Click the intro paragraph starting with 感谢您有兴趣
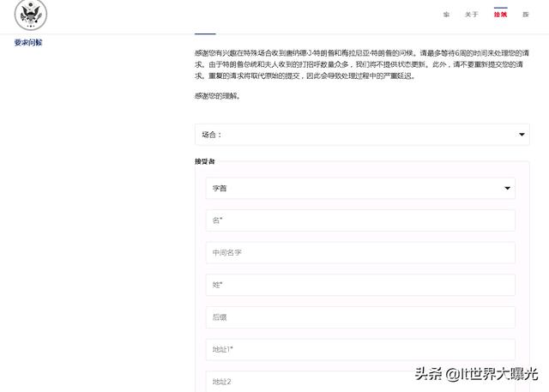 (x=361, y=64)
